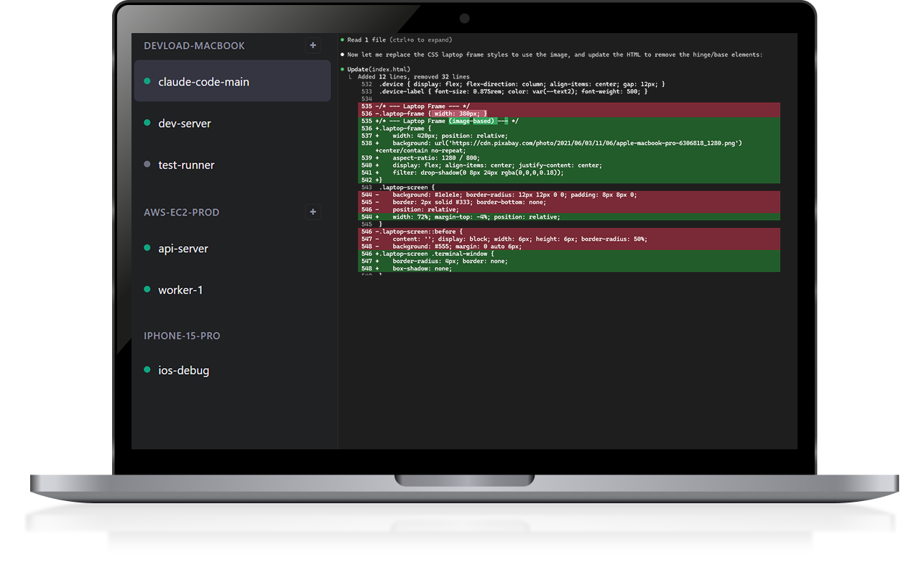Switch to the ios-debug session
Viewport: 924px width, 578px height.
pos(183,370)
